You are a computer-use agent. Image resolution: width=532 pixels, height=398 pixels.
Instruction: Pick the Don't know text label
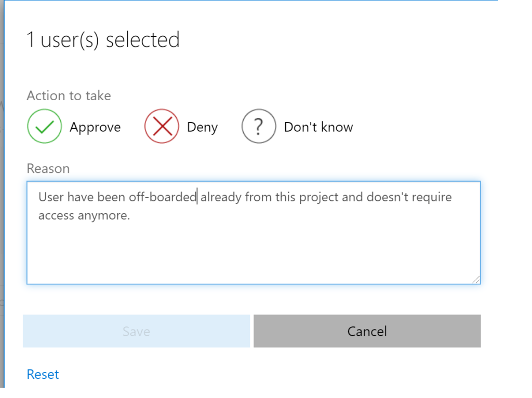pos(318,127)
